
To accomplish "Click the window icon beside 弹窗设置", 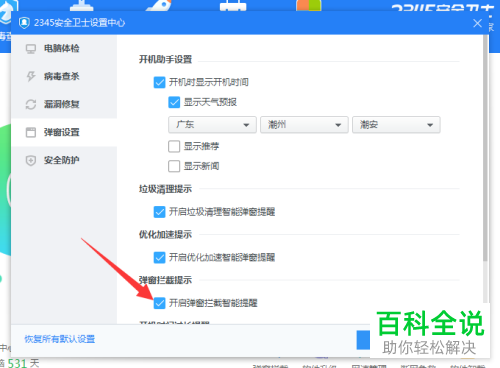I will [31, 132].
